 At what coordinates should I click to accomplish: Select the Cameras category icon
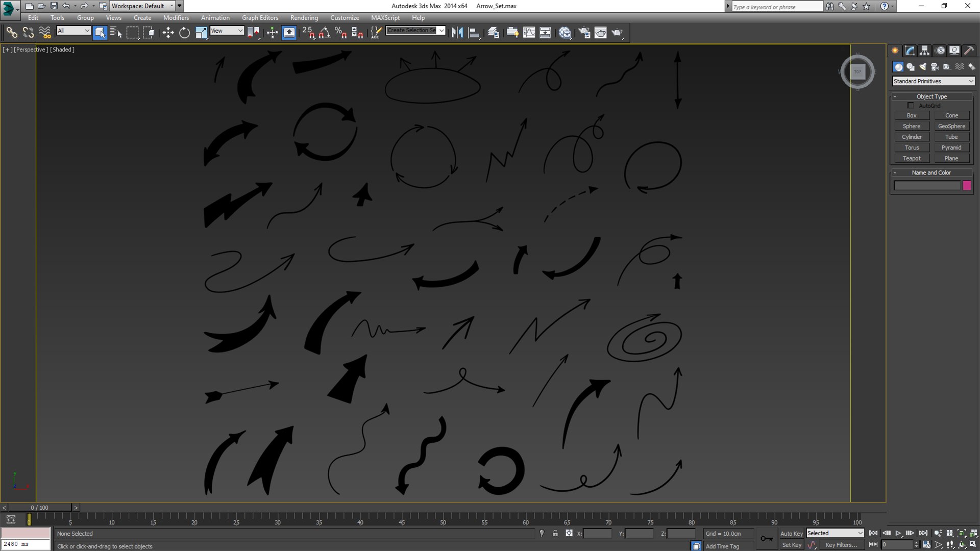tap(935, 67)
